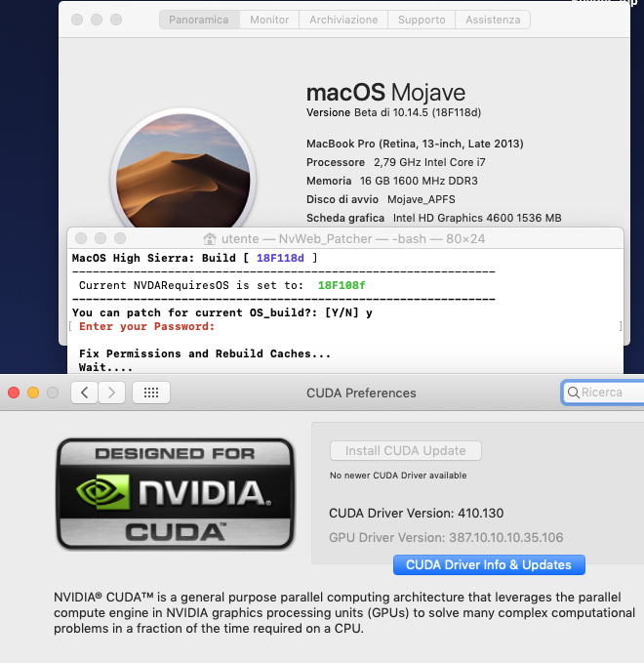The height and width of the screenshot is (663, 644).
Task: Click 'No newer CUDA Driver available' text
Action: click(x=398, y=476)
